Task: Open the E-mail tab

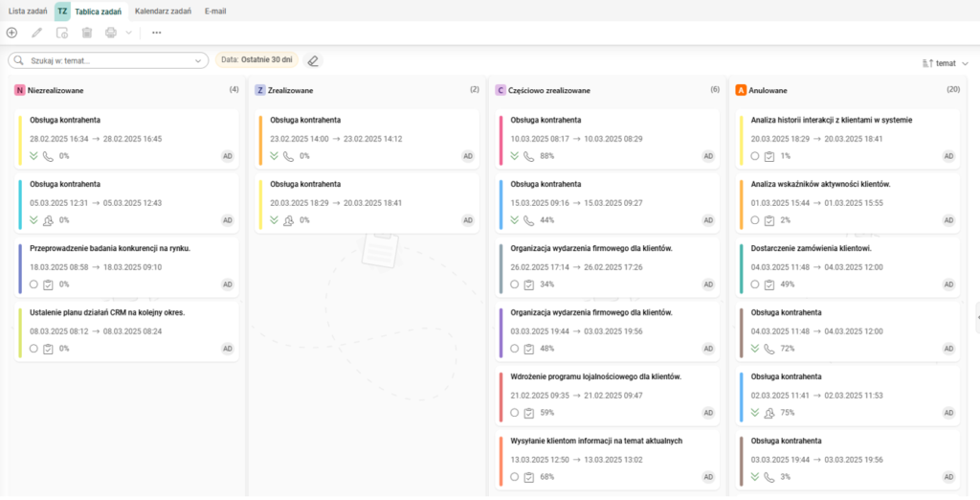Action: [215, 11]
